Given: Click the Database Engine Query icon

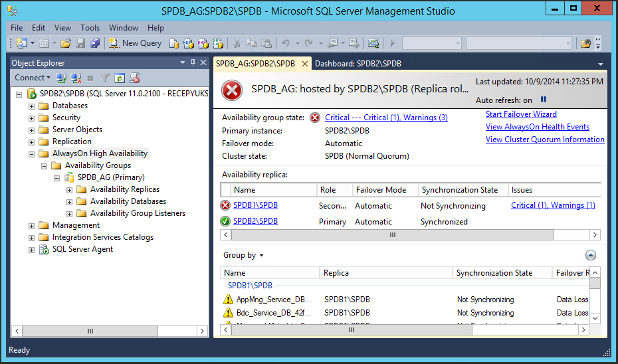Looking at the screenshot, I should coord(174,43).
